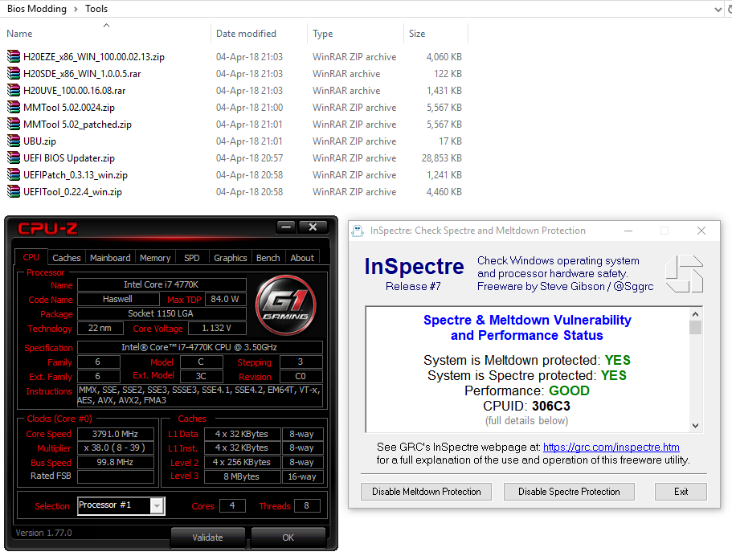
Task: Click the Bus Speed value 99.8 MHz
Action: click(116, 463)
